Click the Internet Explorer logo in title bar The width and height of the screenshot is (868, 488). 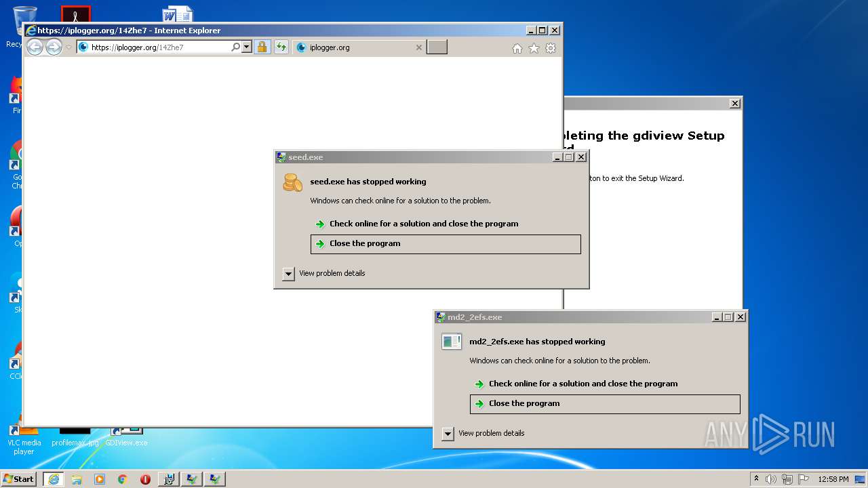click(x=31, y=30)
